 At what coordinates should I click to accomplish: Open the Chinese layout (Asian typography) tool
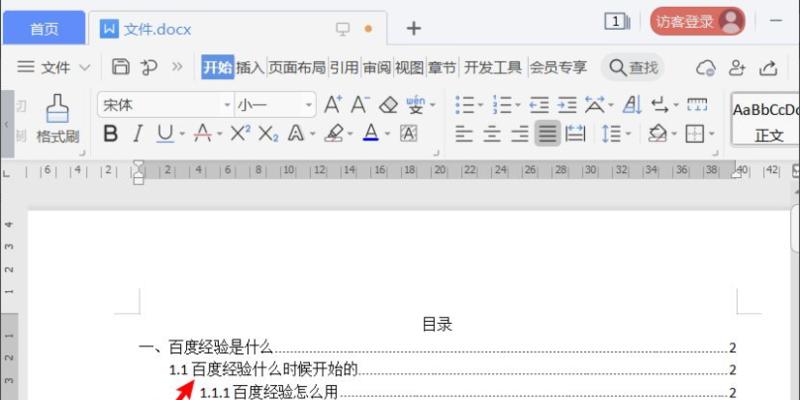(x=594, y=105)
